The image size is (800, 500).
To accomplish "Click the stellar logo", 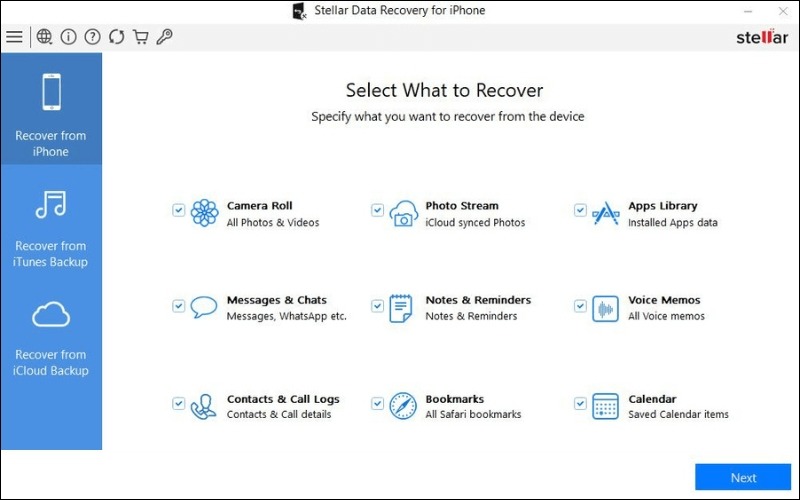I will tap(762, 37).
